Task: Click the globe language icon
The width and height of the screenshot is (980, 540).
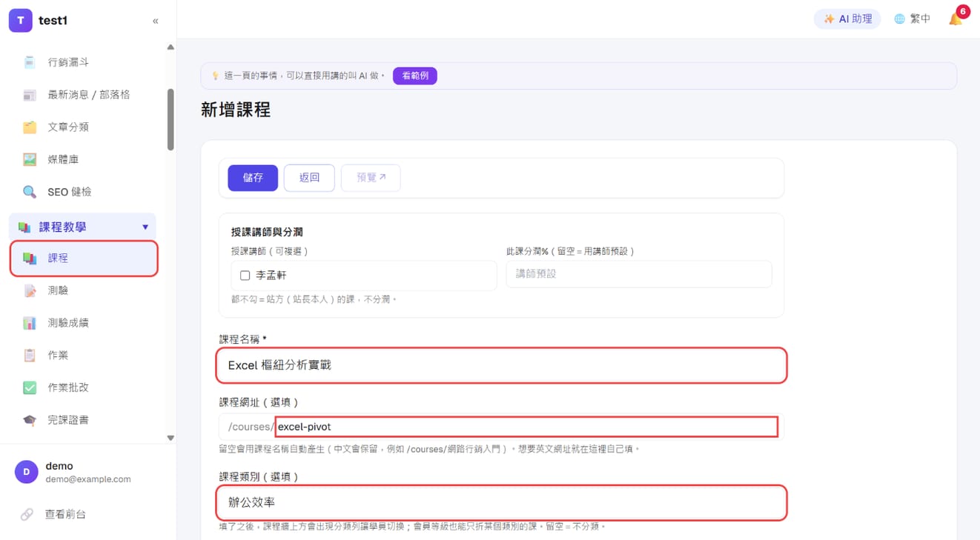Action: 899,19
